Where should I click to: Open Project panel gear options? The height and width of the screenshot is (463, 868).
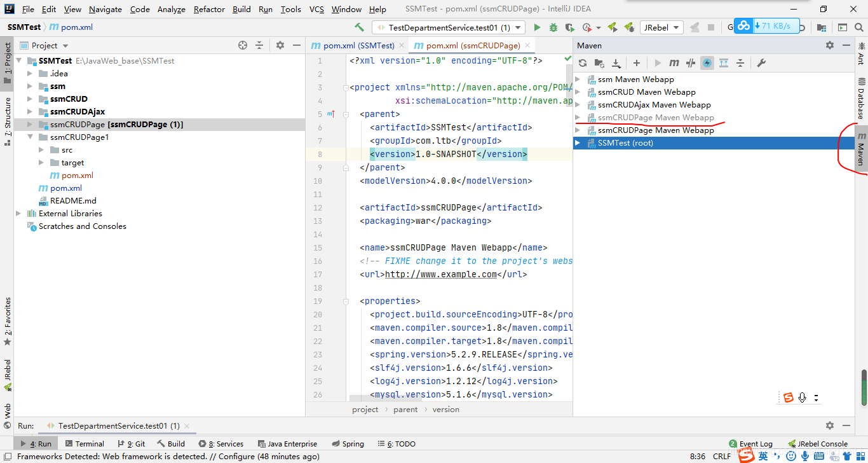[280, 45]
